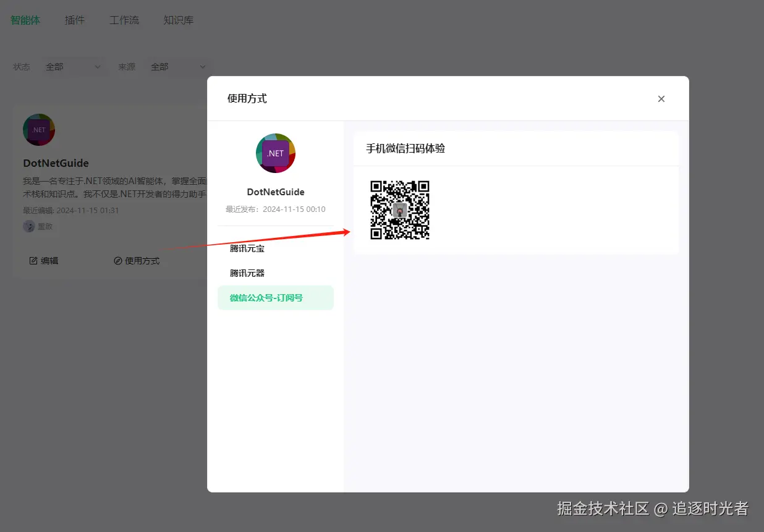
Task: Click the 编辑 button on agent card
Action: coord(44,261)
